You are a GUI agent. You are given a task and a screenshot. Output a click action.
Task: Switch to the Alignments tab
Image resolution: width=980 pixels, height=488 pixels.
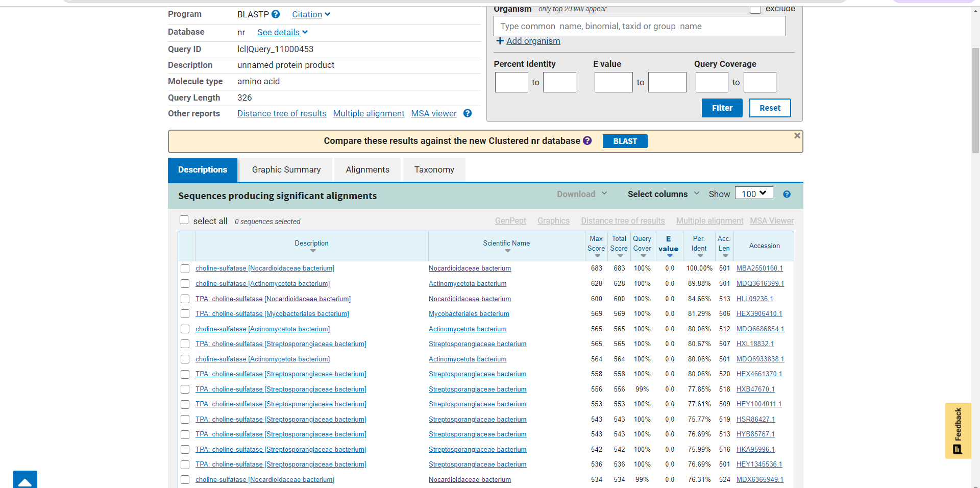point(367,169)
